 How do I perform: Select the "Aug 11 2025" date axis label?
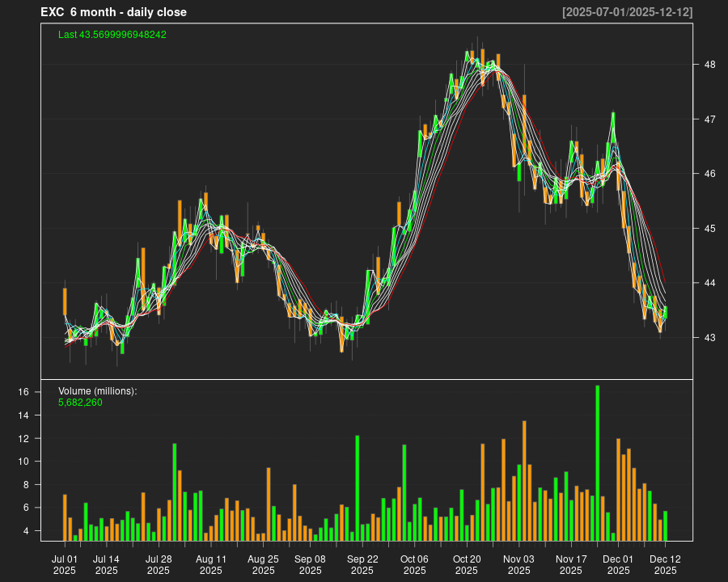tap(210, 564)
